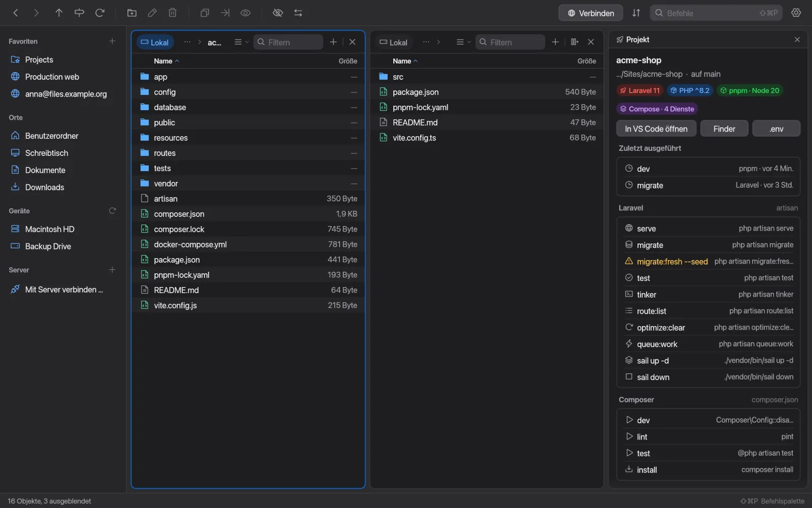The width and height of the screenshot is (812, 508).
Task: Click the Verbinden button
Action: coord(591,13)
